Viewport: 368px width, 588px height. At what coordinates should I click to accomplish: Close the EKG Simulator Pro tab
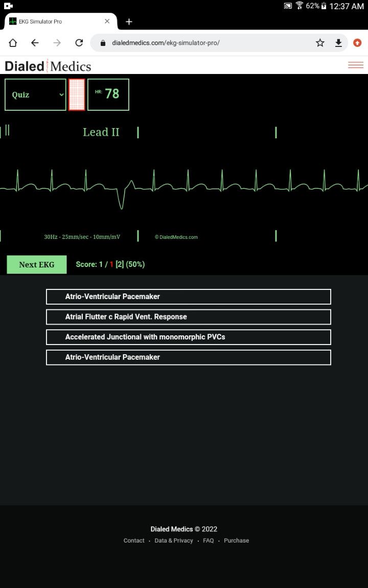click(x=107, y=21)
